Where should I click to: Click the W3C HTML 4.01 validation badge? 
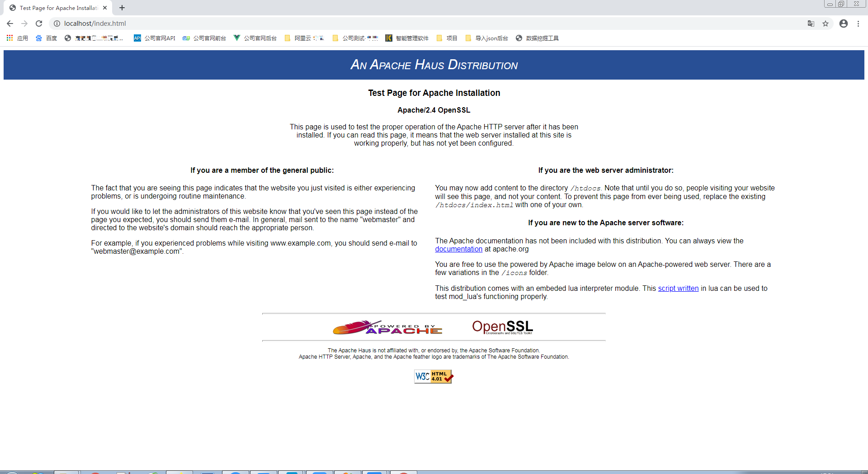pos(434,376)
